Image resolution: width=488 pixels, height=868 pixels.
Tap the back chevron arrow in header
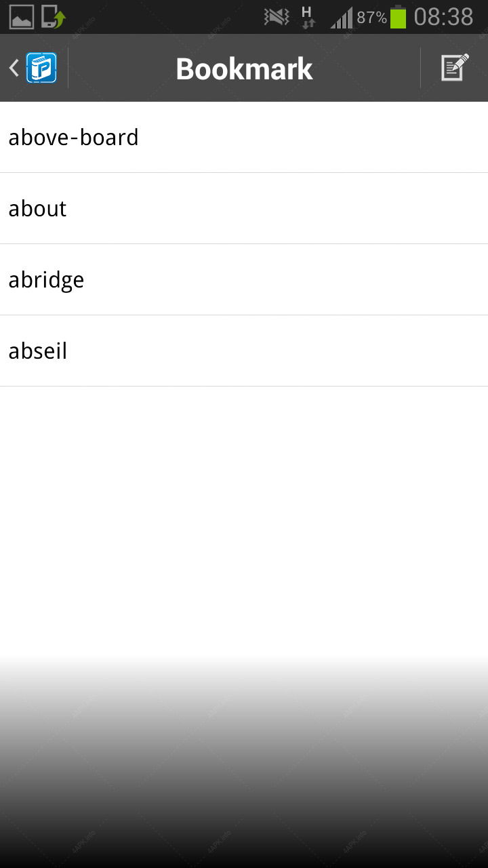(x=14, y=68)
